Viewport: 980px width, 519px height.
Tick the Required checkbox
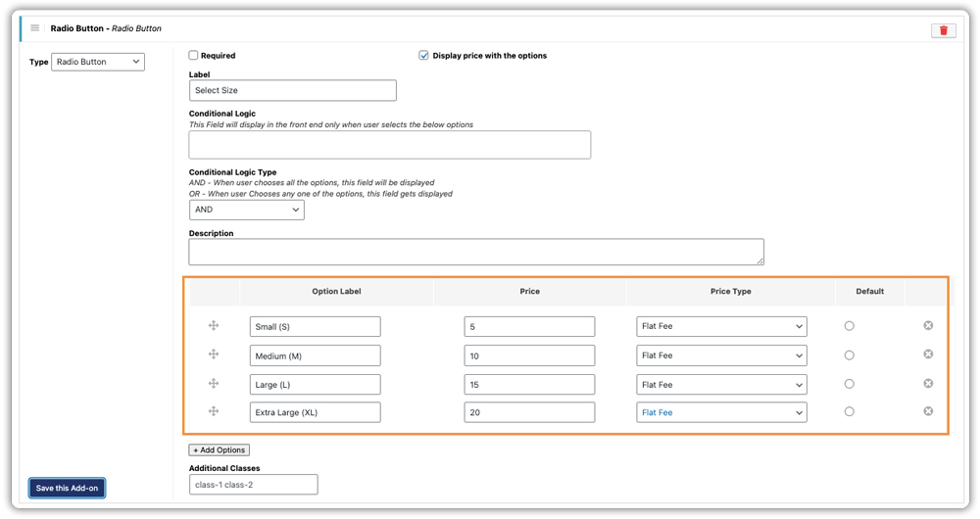(194, 55)
